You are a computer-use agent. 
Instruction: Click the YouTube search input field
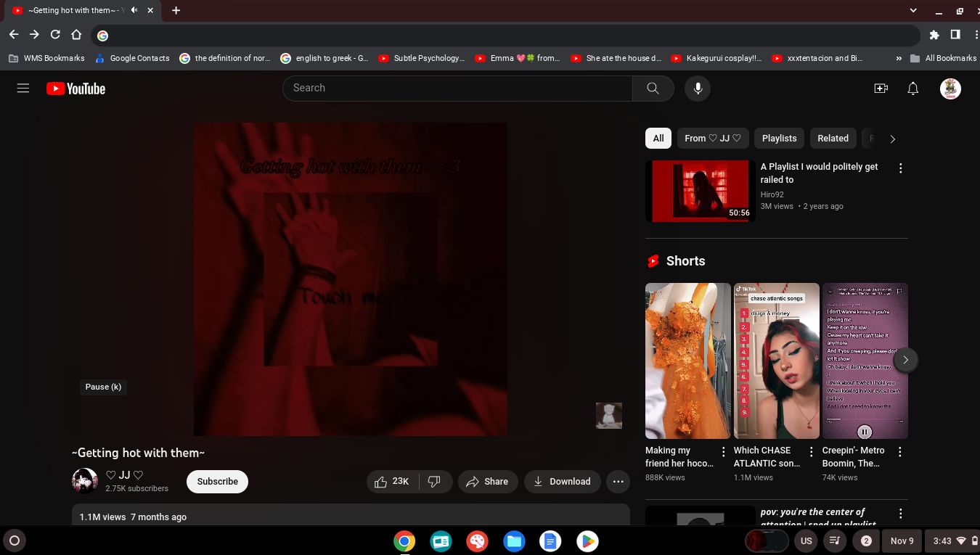[x=457, y=89]
